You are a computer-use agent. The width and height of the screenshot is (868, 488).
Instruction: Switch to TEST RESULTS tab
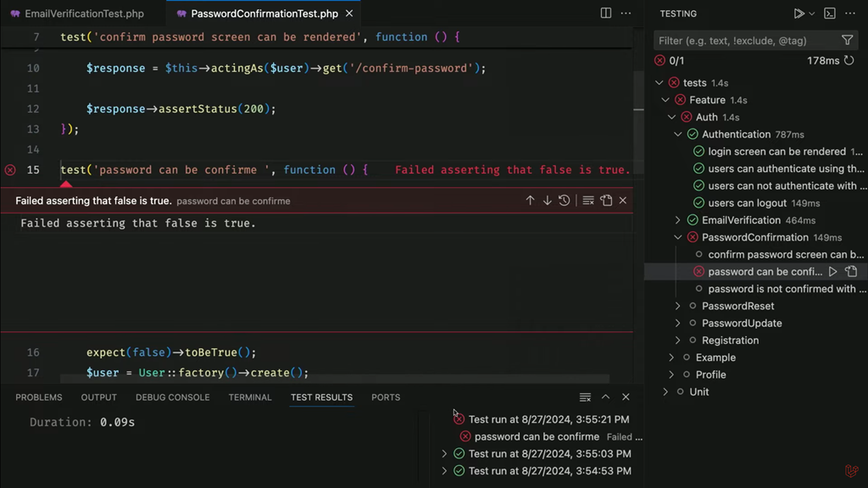(x=321, y=397)
